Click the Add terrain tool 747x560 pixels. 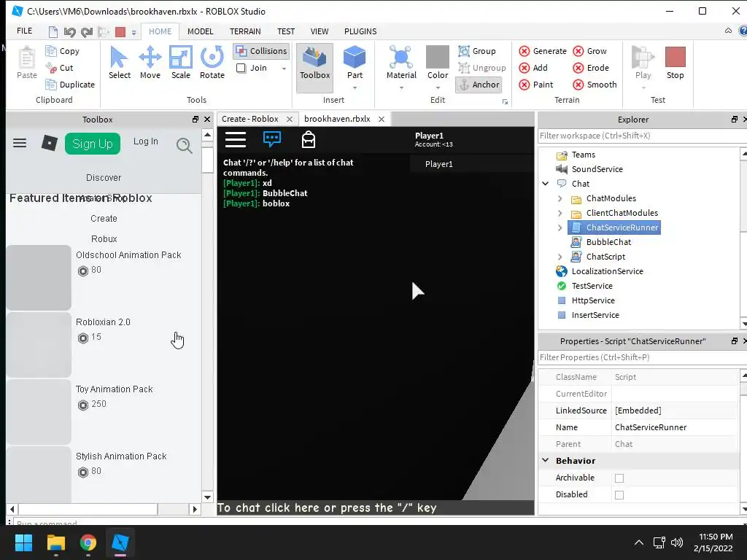click(533, 68)
